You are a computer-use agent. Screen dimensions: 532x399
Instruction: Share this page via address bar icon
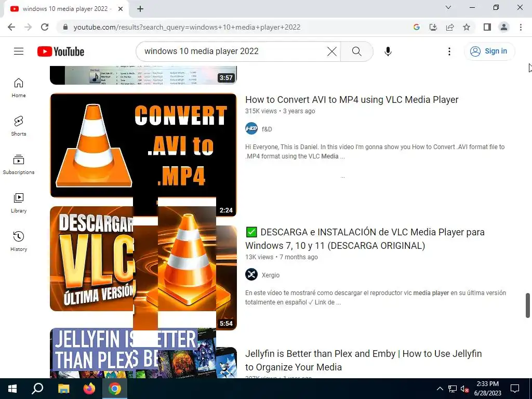click(x=450, y=27)
